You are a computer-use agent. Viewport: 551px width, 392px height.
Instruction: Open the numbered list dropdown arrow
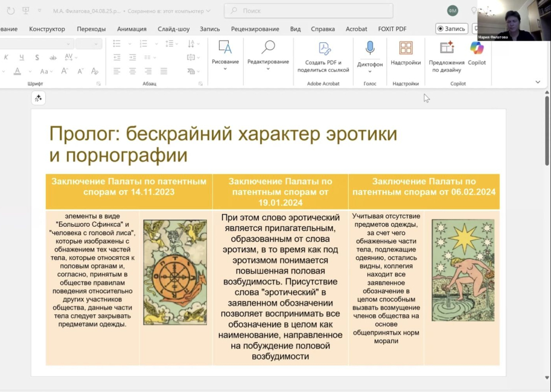point(156,44)
